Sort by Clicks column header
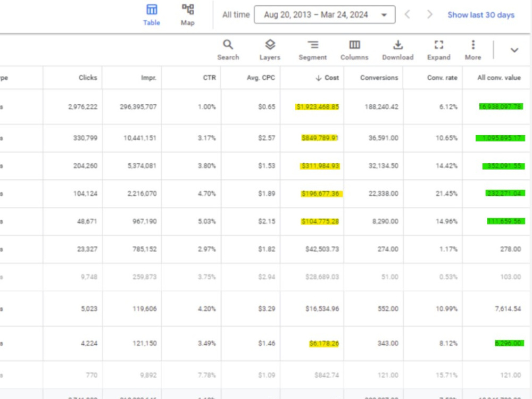Screen dimensions: 532x399 click(88, 78)
